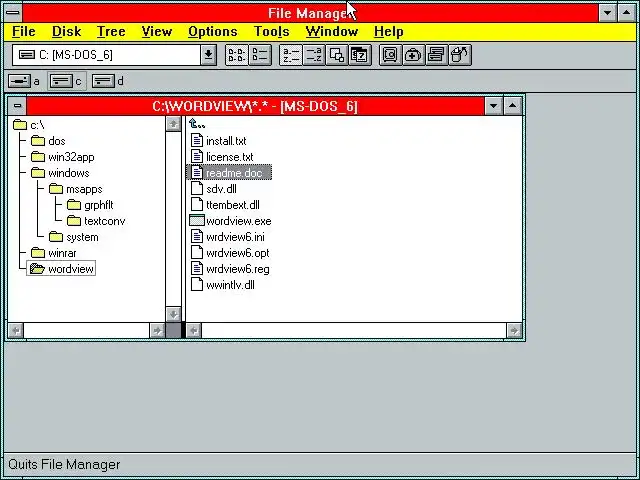Open the Disk menu

click(67, 31)
